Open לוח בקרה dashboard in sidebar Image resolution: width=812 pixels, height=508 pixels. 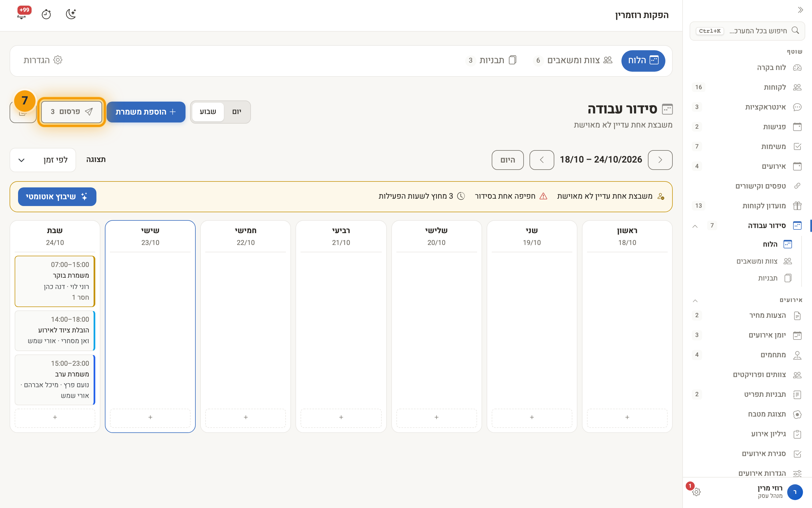[x=747, y=67]
